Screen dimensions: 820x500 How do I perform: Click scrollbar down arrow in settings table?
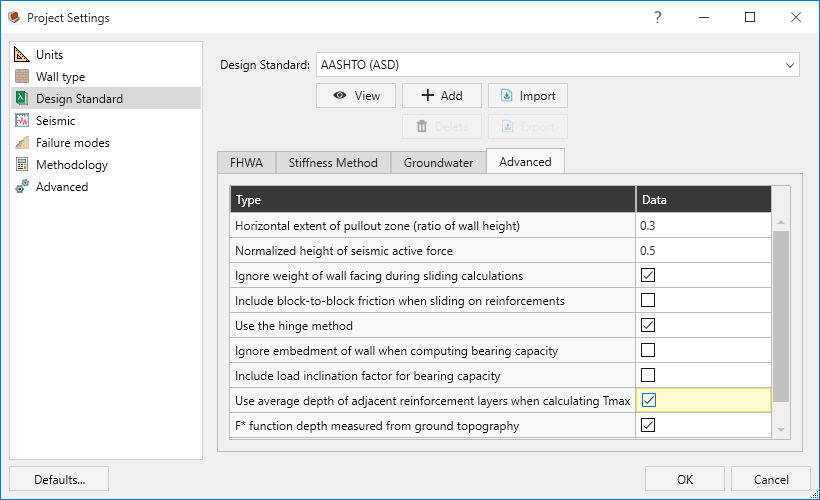pyautogui.click(x=781, y=430)
